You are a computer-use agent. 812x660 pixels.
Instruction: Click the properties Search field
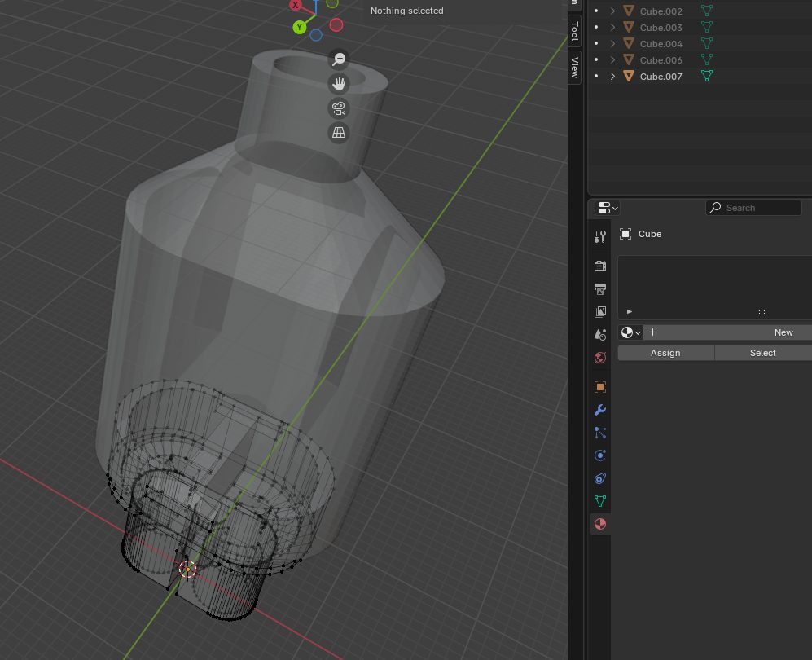[x=754, y=208]
